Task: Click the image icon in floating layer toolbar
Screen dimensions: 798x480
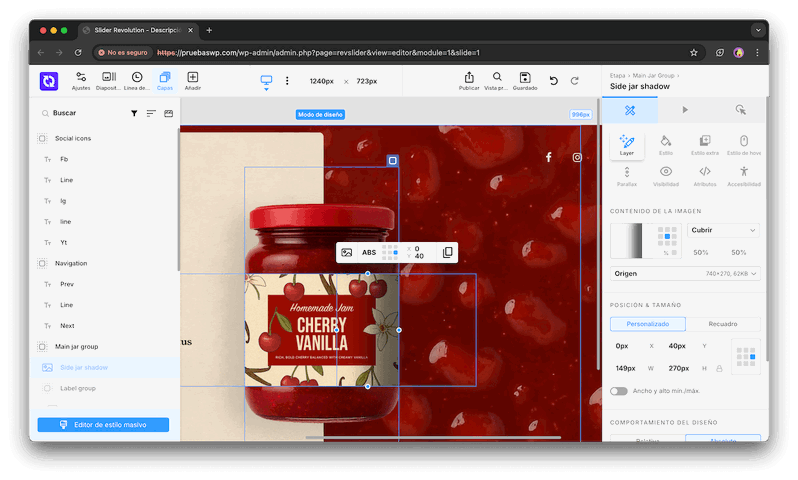Action: point(347,252)
